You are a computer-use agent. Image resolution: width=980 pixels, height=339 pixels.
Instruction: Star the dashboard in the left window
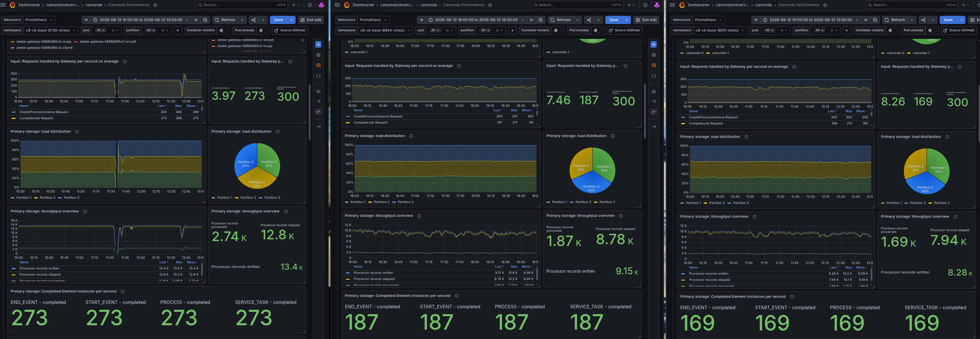(x=155, y=5)
